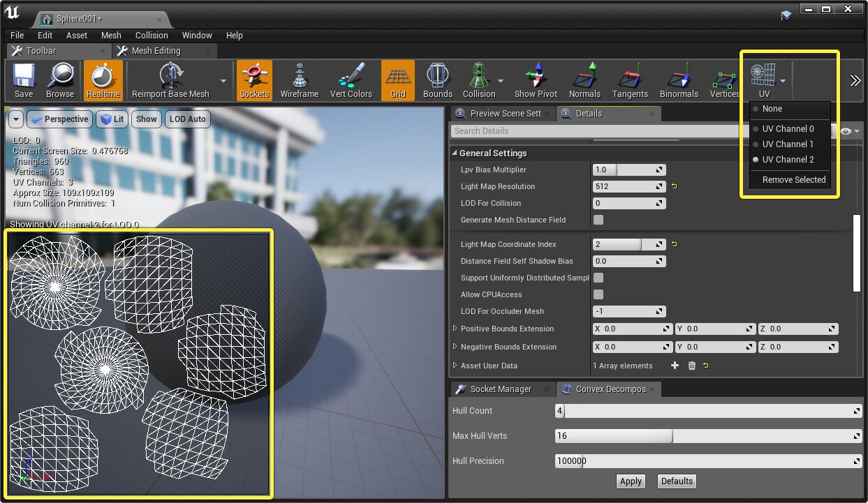Viewport: 868px width, 503px height.
Task: Expand Positive Bounds Extension property
Action: (455, 329)
